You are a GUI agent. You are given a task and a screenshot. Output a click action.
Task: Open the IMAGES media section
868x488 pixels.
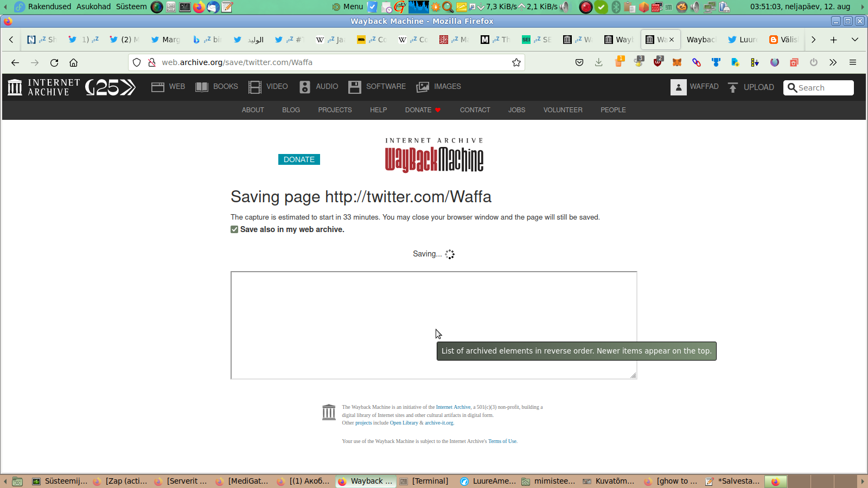(x=438, y=87)
